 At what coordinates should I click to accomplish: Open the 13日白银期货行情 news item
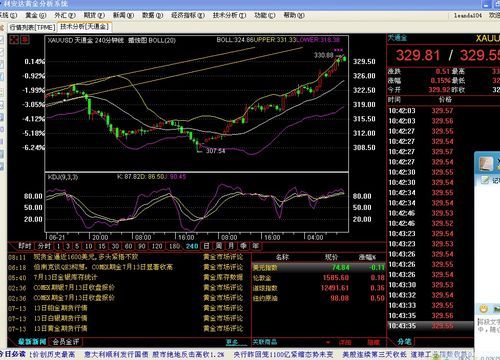pyautogui.click(x=61, y=318)
